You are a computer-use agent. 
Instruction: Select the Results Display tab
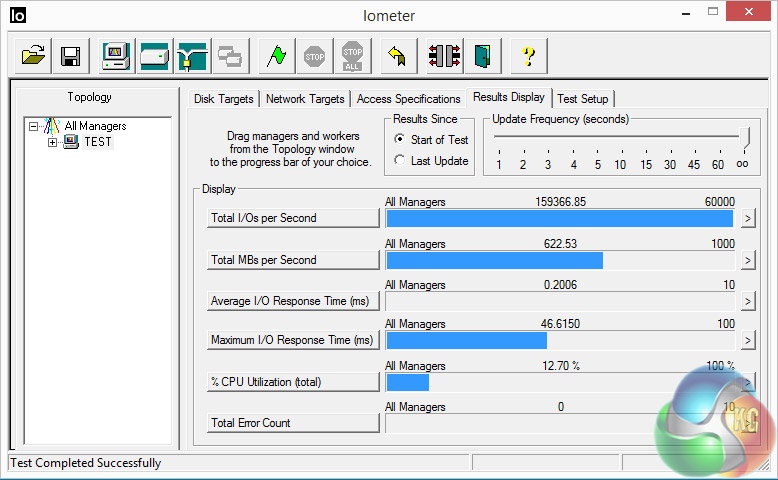coord(509,97)
